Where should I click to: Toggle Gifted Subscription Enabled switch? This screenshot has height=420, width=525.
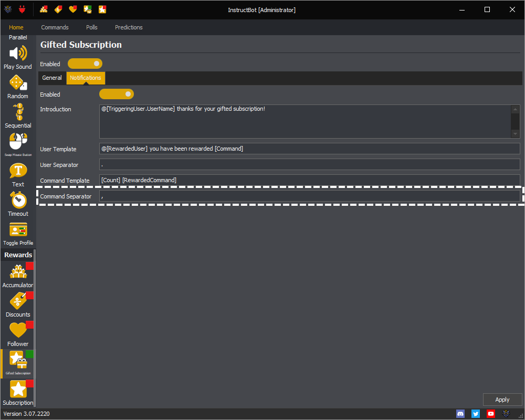click(x=85, y=64)
